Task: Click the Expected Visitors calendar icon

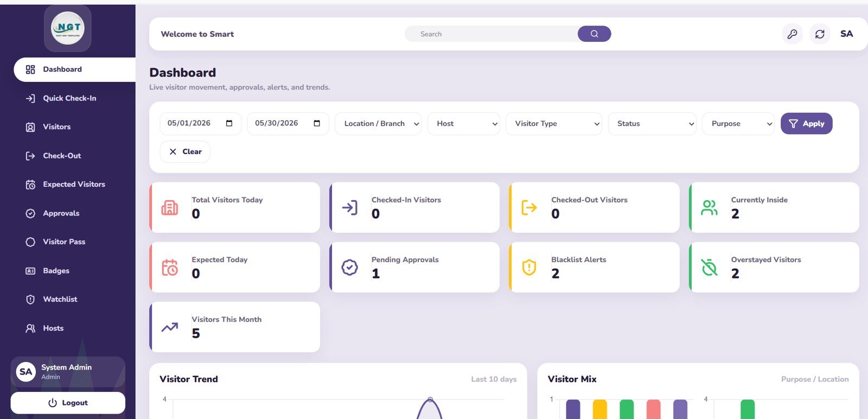Action: point(30,185)
